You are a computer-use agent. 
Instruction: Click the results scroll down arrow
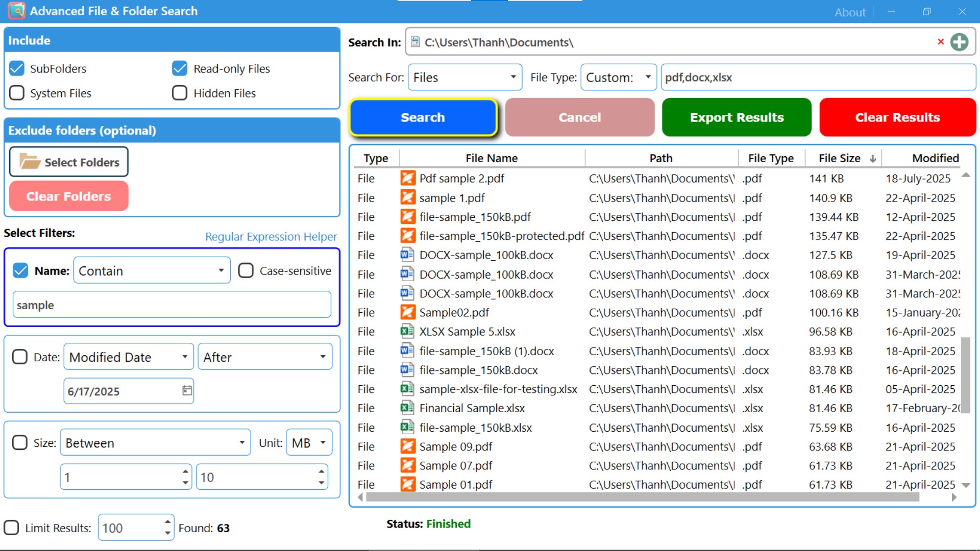pyautogui.click(x=965, y=485)
